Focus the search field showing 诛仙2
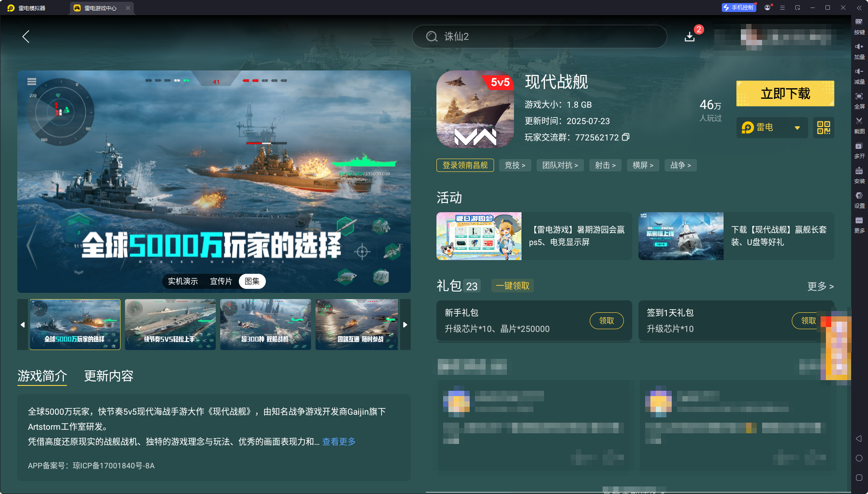The height and width of the screenshot is (494, 868). point(539,36)
